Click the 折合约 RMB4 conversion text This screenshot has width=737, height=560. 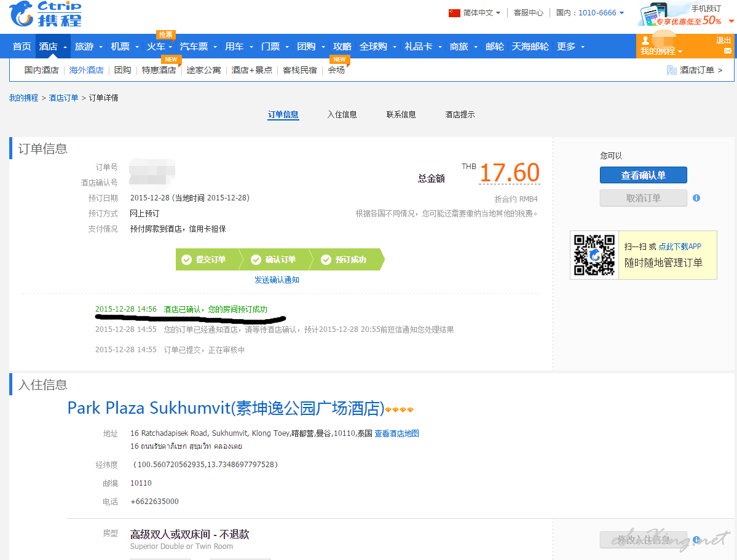coord(516,199)
